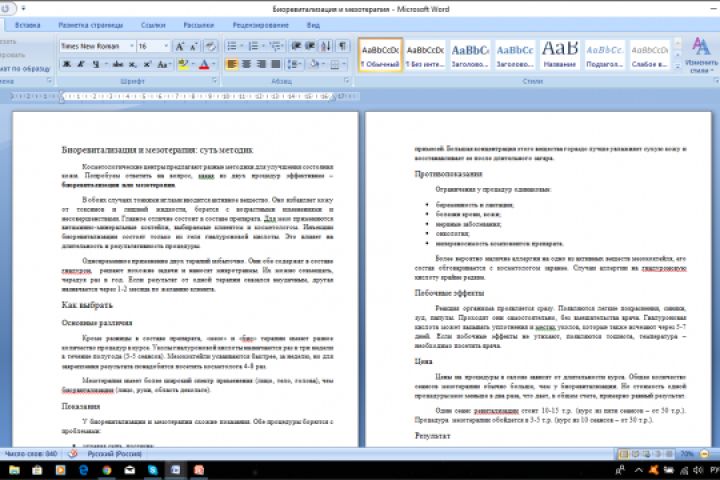The width and height of the screenshot is (720, 480).
Task: Click the borders icon
Action: tap(335, 64)
